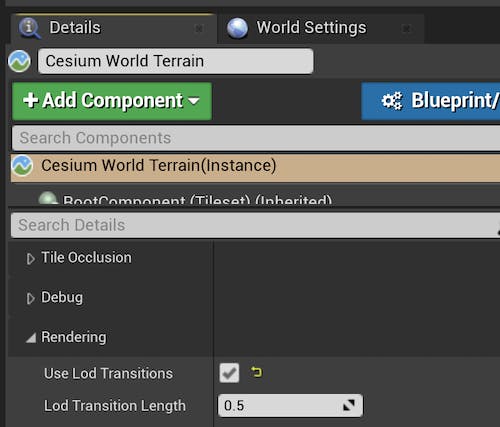The height and width of the screenshot is (427, 500).
Task: Focus the Search Details field
Action: click(255, 225)
